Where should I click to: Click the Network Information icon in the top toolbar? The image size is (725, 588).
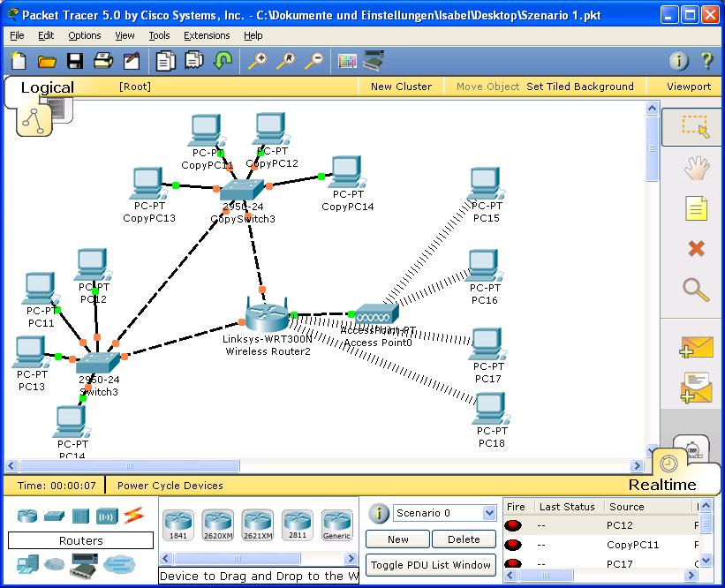679,61
